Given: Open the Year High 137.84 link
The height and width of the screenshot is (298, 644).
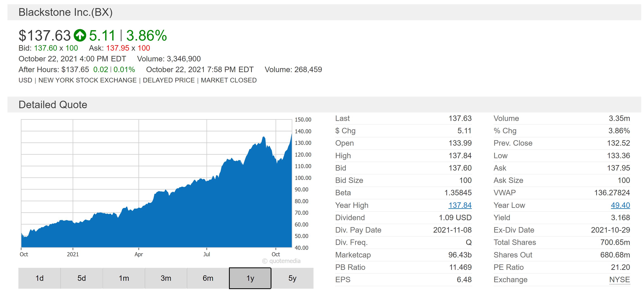Looking at the screenshot, I should coord(460,205).
